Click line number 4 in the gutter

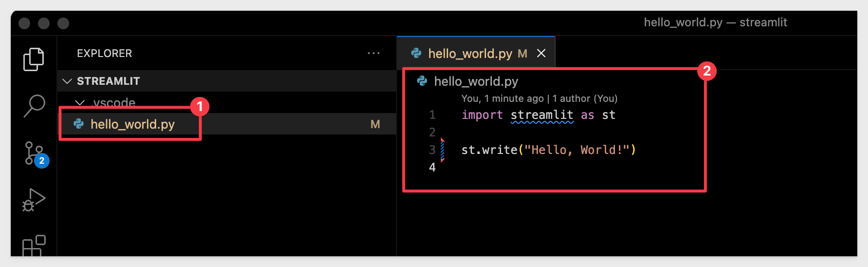click(432, 168)
